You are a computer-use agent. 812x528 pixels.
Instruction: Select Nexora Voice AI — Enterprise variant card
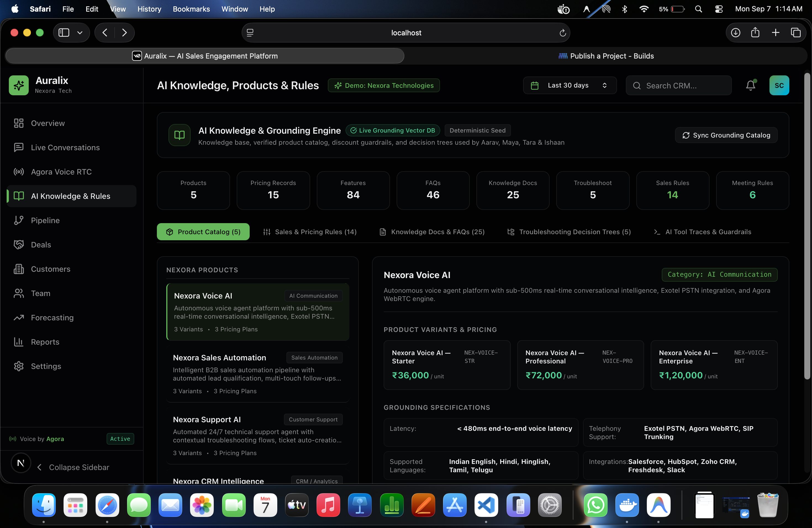(714, 365)
